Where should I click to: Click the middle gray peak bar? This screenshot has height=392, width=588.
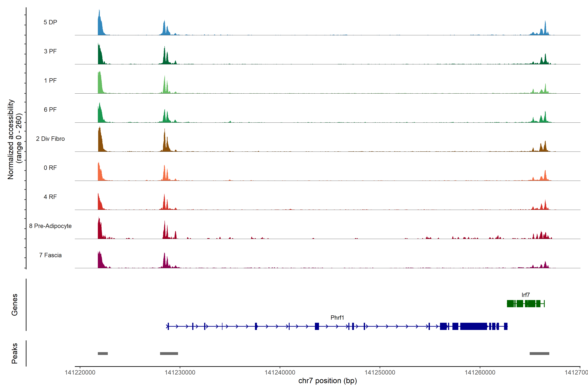(x=169, y=353)
